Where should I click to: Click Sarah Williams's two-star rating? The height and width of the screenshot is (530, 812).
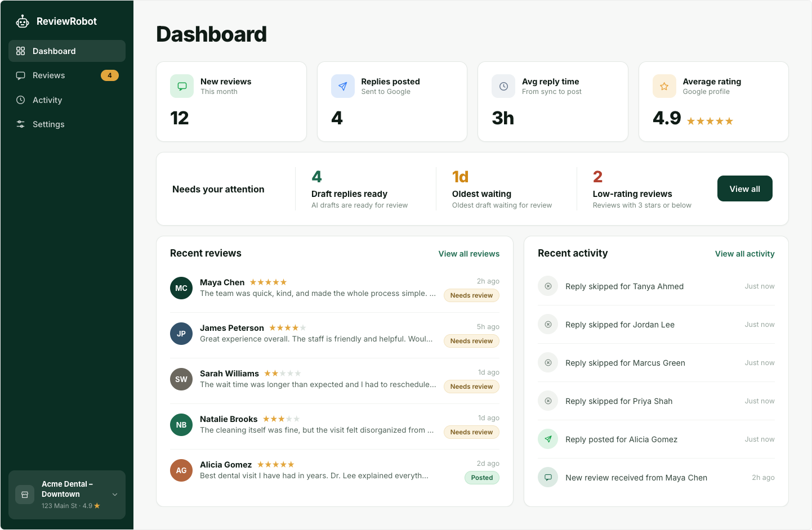283,374
